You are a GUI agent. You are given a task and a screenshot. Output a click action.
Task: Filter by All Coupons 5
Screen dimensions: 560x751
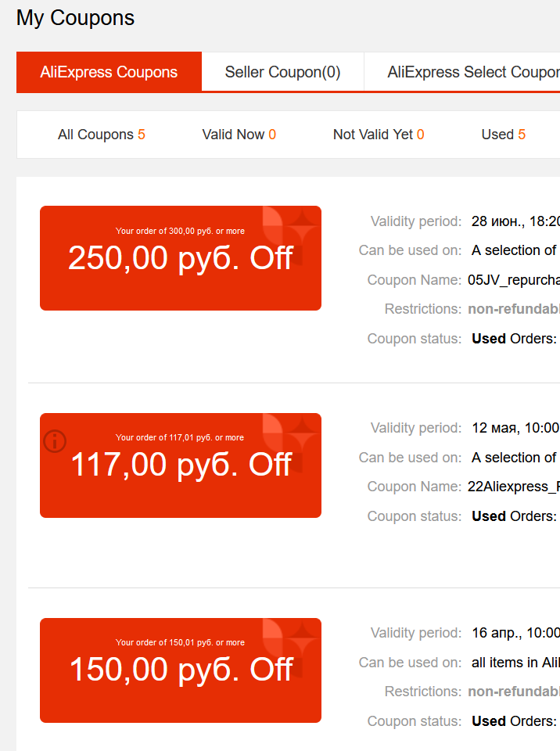(x=101, y=135)
